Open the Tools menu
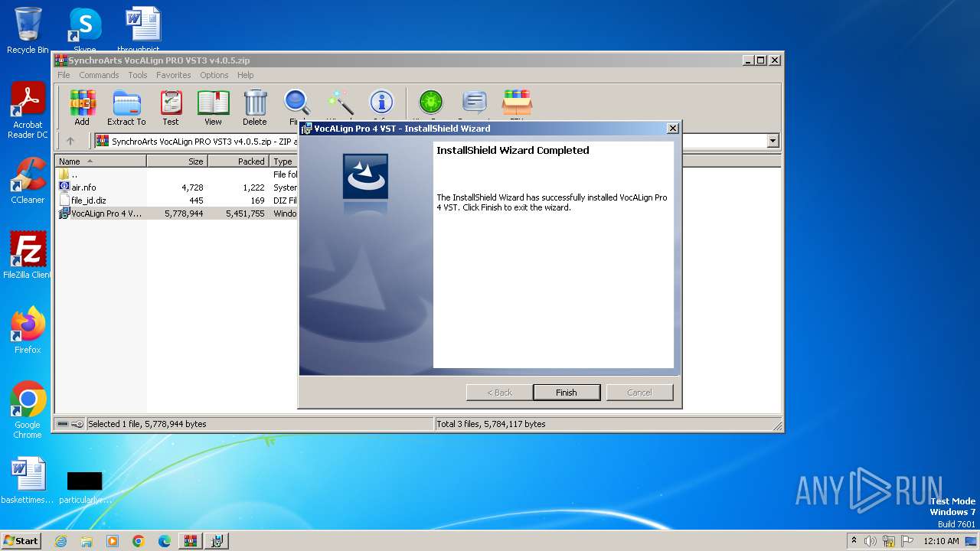The image size is (980, 551). [138, 75]
